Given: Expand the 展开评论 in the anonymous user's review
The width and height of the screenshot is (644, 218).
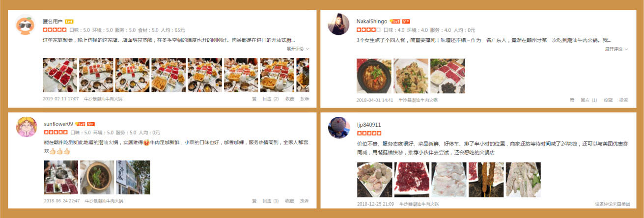Looking at the screenshot, I should (x=298, y=49).
